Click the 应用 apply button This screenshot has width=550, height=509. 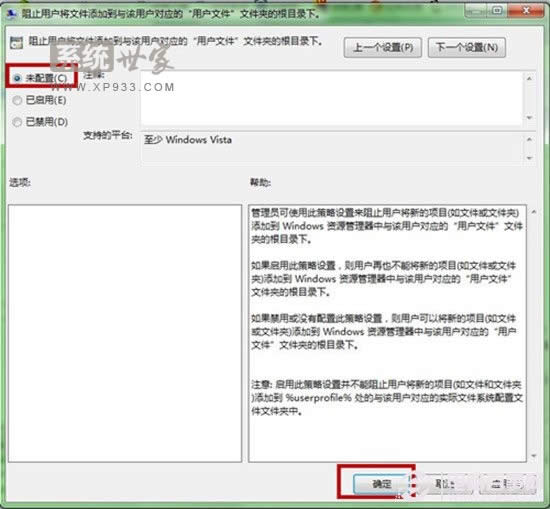pos(507,484)
